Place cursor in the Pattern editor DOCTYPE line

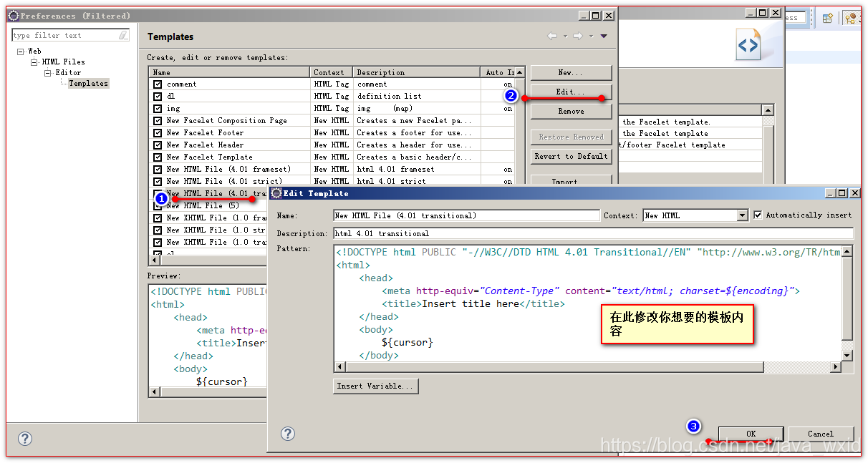[x=587, y=252]
